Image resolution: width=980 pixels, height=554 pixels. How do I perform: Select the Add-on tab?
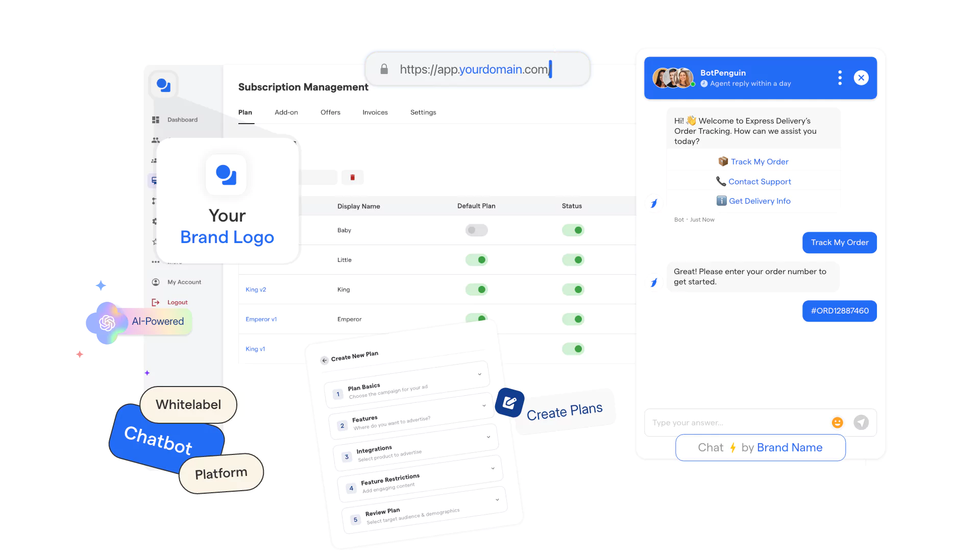click(x=285, y=112)
